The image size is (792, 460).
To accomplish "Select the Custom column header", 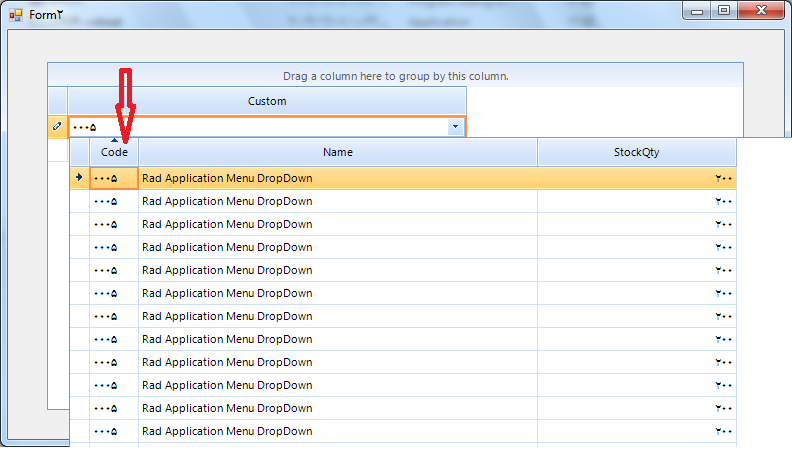I will pyautogui.click(x=267, y=101).
